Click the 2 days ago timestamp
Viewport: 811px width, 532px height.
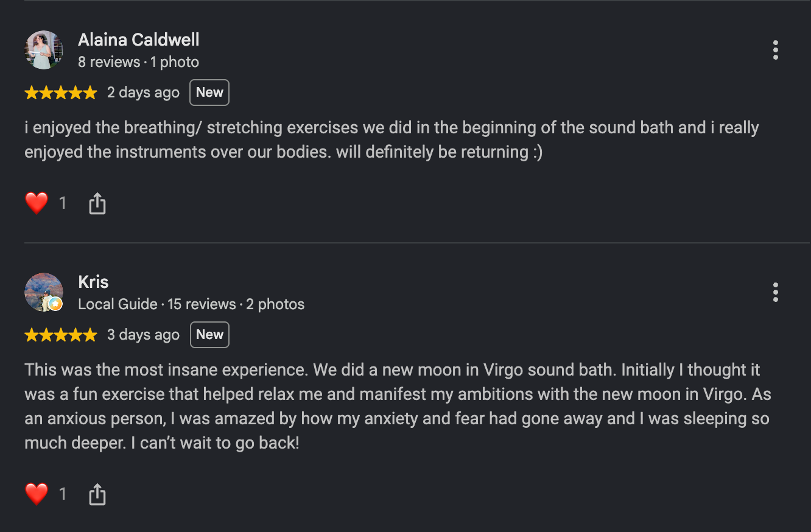pos(143,93)
